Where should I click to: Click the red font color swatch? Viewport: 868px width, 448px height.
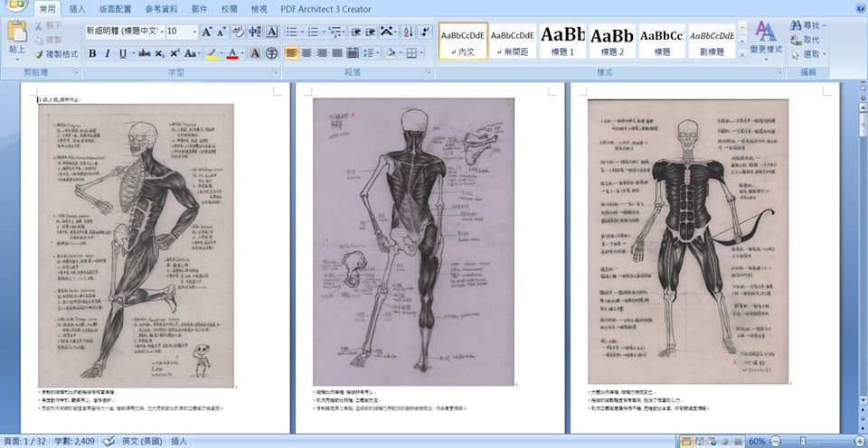point(232,53)
